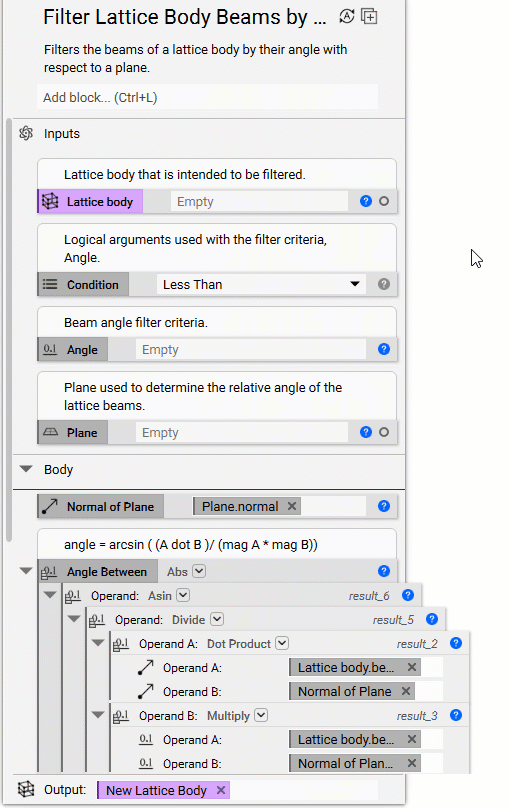
Task: Click the Add block search field
Action: pyautogui.click(x=207, y=97)
